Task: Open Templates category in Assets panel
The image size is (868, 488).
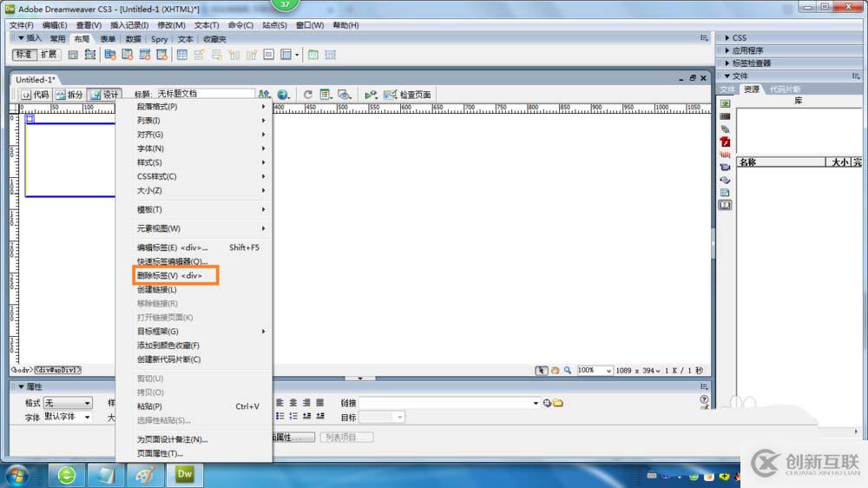Action: coord(725,193)
